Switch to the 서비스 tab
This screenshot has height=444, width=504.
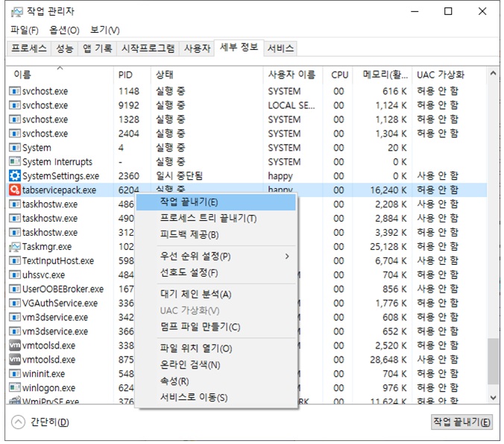(281, 49)
